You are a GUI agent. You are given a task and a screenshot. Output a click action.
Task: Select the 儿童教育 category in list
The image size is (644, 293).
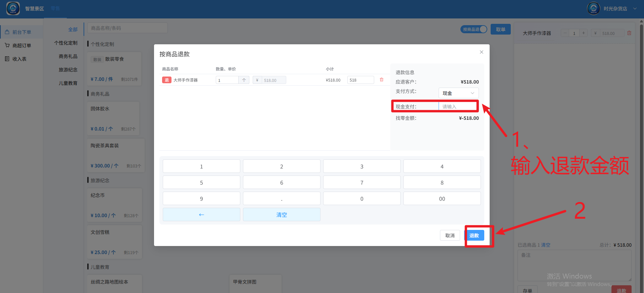68,83
